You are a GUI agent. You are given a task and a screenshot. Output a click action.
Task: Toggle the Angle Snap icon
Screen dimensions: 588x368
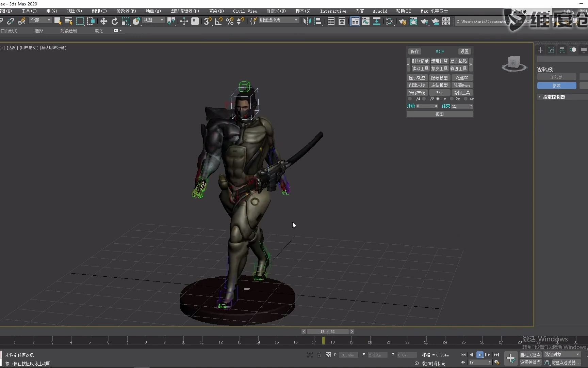coord(218,21)
